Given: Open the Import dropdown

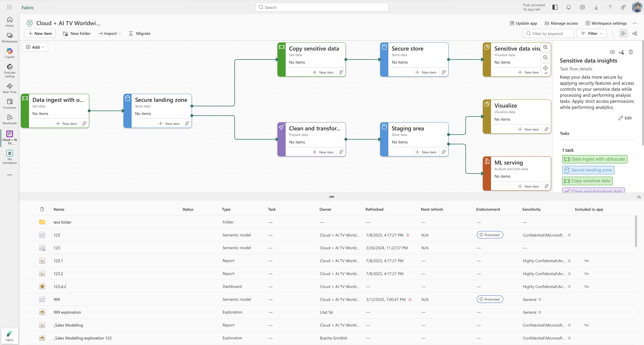Looking at the screenshot, I should pyautogui.click(x=110, y=34).
